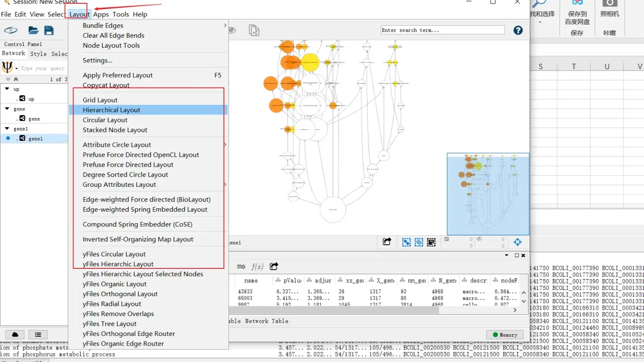
Task: Switch to the Network Table tab
Action: (266, 321)
